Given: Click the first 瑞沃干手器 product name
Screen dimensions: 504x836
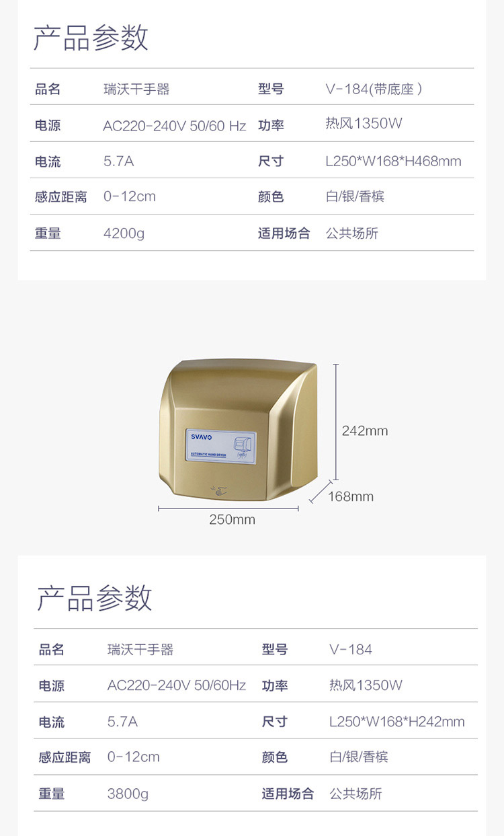Looking at the screenshot, I should coord(136,89).
